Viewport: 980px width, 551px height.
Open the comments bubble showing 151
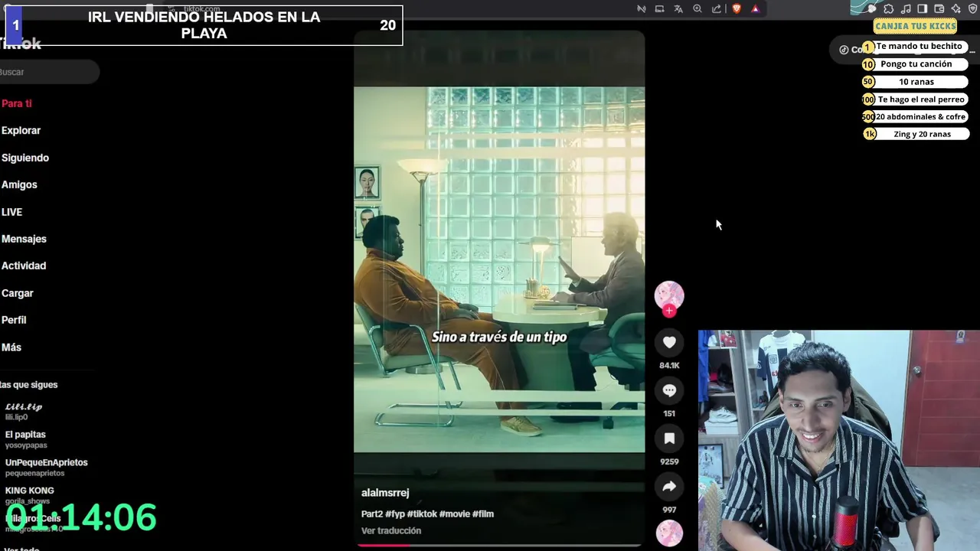point(669,390)
